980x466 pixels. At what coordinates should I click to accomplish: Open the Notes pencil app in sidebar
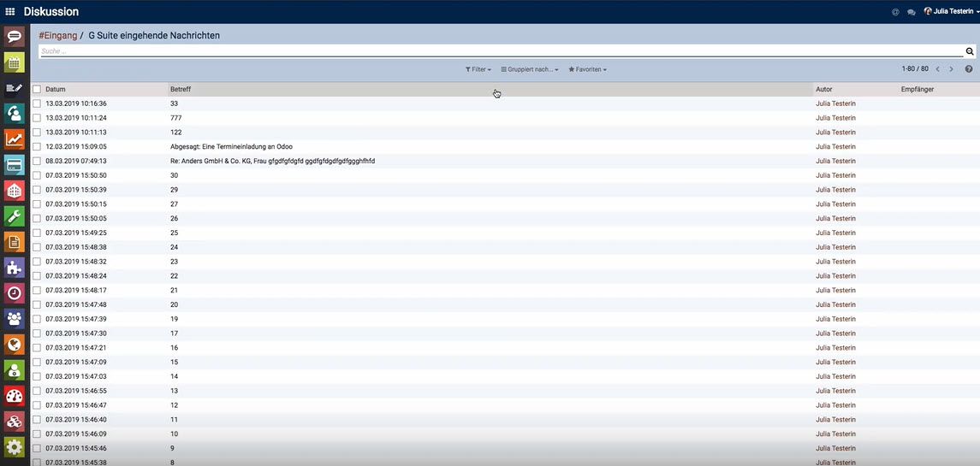(15, 88)
